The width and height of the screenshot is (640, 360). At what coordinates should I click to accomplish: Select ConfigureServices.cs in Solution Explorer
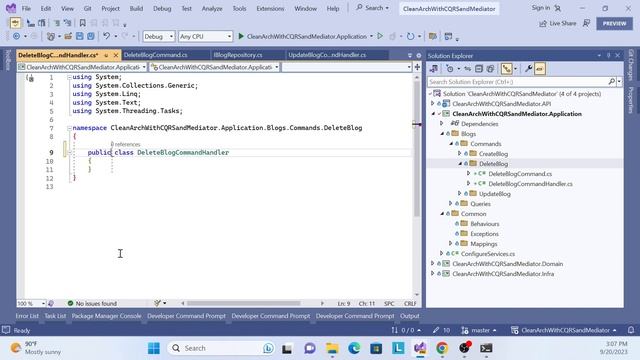pos(488,254)
